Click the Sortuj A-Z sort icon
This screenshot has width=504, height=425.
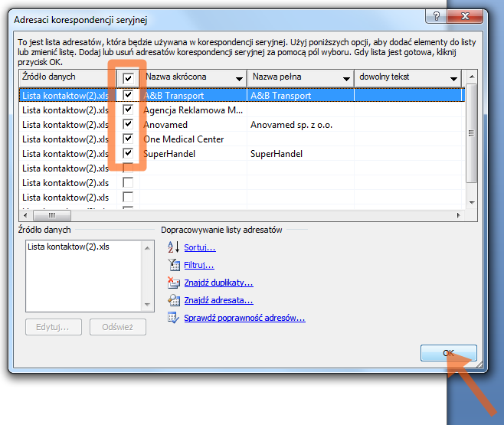[x=173, y=247]
